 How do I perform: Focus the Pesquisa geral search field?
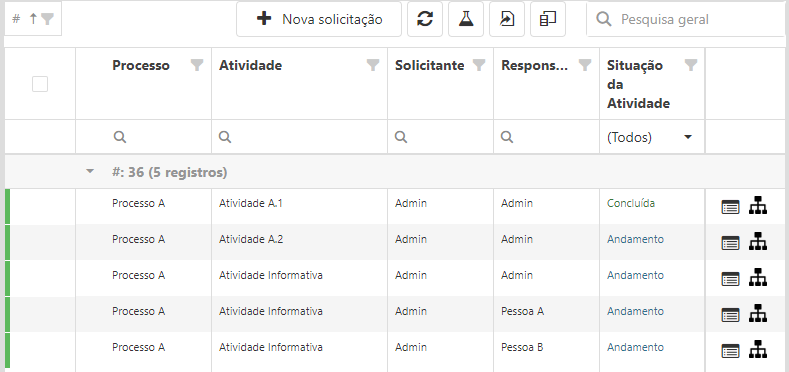[x=687, y=19]
